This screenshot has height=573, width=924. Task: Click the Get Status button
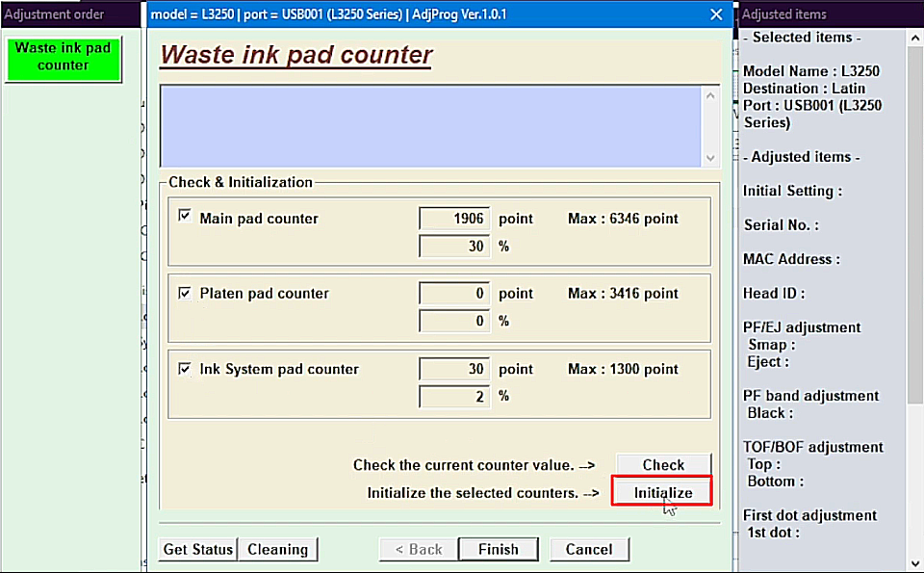[x=198, y=550]
